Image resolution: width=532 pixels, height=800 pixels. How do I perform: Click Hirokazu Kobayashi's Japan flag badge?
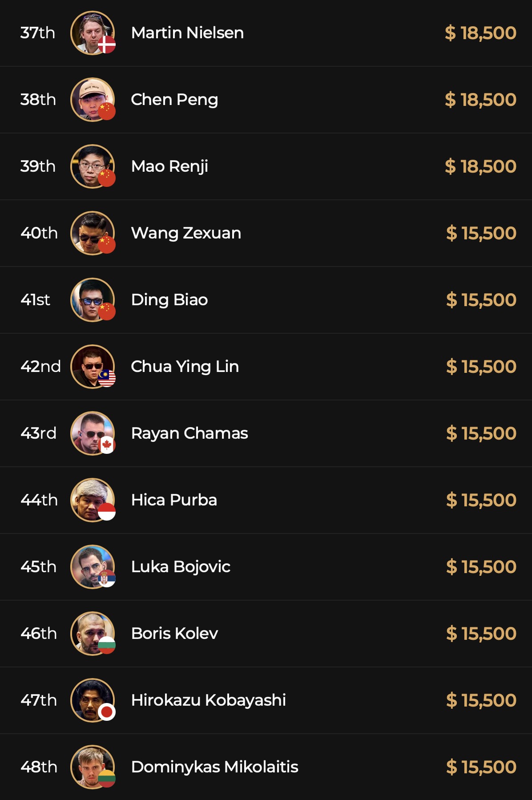click(107, 712)
